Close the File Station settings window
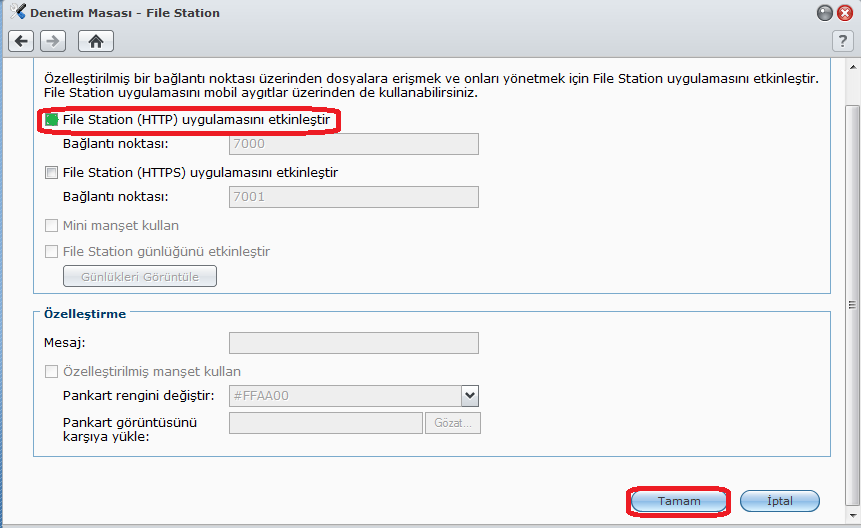The image size is (861, 528). [x=844, y=13]
